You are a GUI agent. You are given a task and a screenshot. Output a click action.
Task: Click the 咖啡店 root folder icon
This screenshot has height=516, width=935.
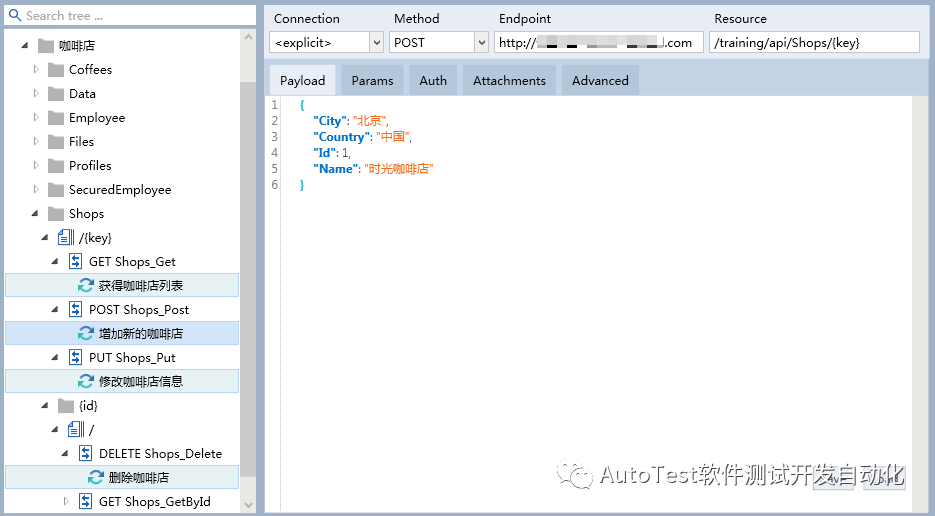pos(46,46)
